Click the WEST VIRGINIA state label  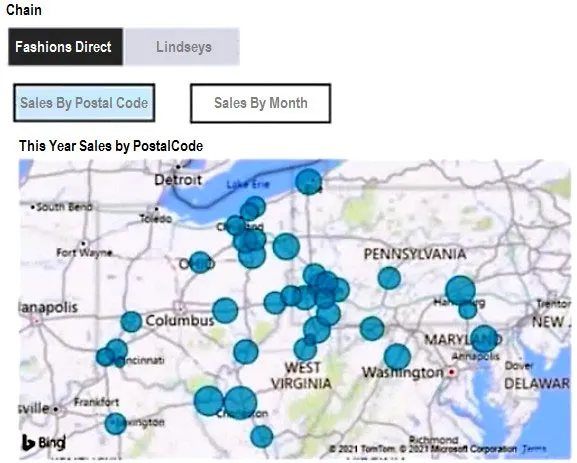pos(302,375)
